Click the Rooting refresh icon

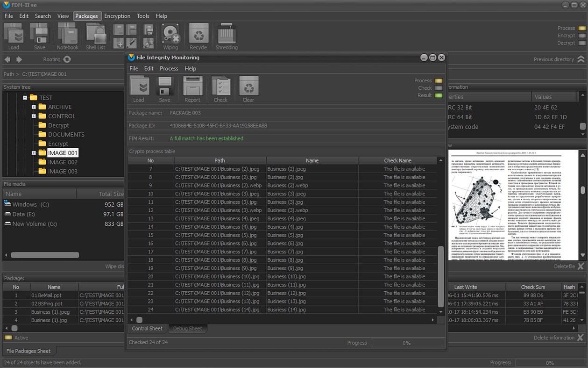click(67, 59)
